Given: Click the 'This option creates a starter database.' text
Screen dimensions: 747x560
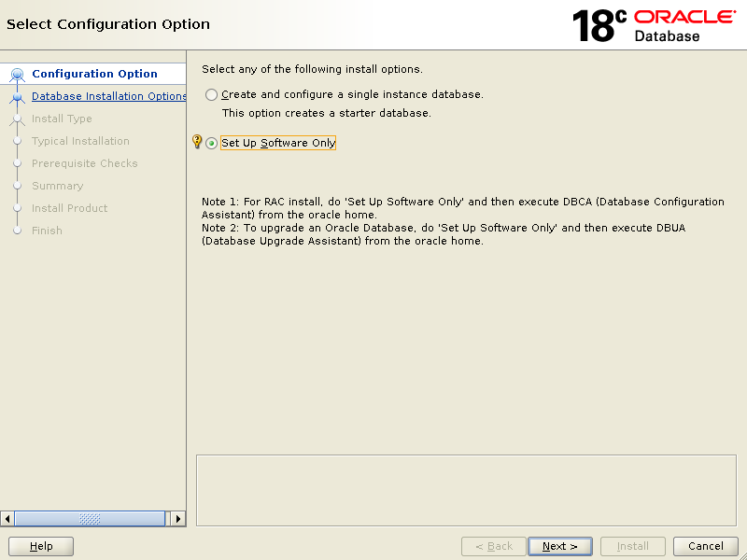Looking at the screenshot, I should coord(326,113).
